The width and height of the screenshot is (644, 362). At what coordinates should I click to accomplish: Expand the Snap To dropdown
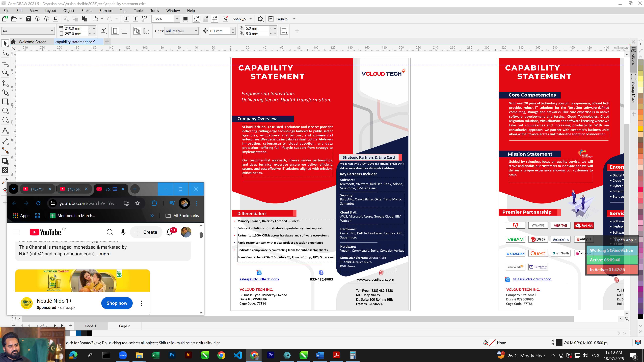(251, 19)
